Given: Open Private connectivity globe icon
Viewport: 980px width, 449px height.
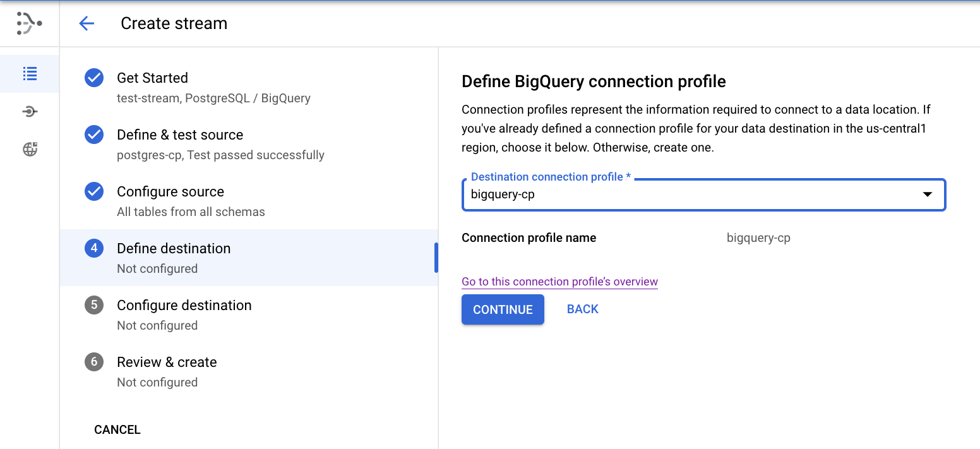Looking at the screenshot, I should [x=30, y=150].
